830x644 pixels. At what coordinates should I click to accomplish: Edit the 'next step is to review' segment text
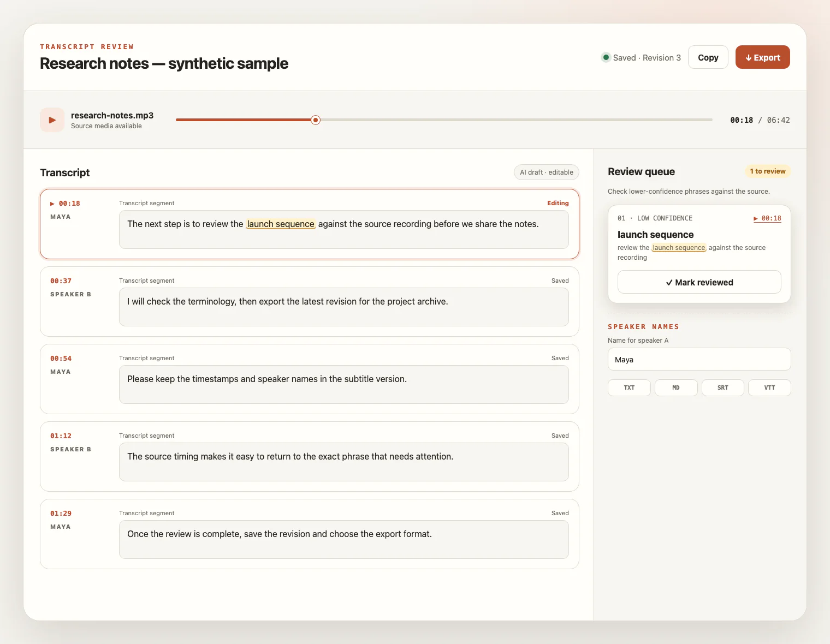click(x=344, y=229)
